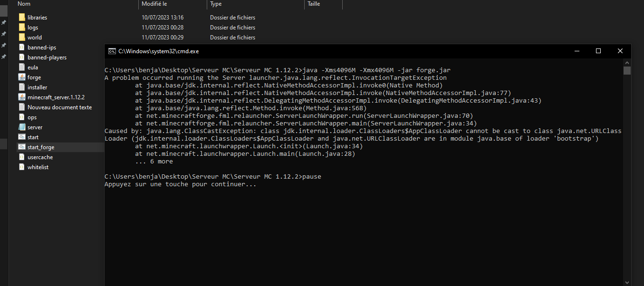Click the start batch file icon

pyautogui.click(x=22, y=137)
